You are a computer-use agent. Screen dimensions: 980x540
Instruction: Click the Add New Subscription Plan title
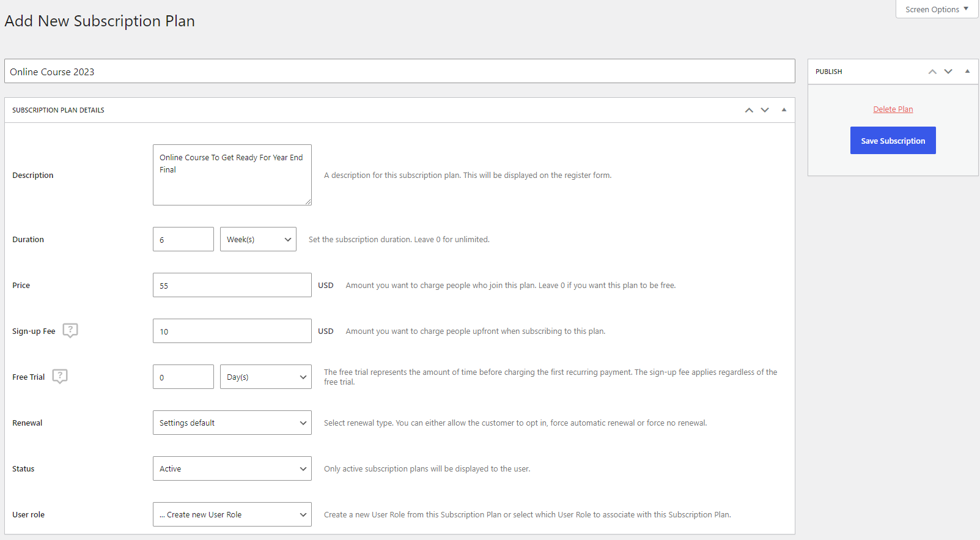click(x=100, y=21)
